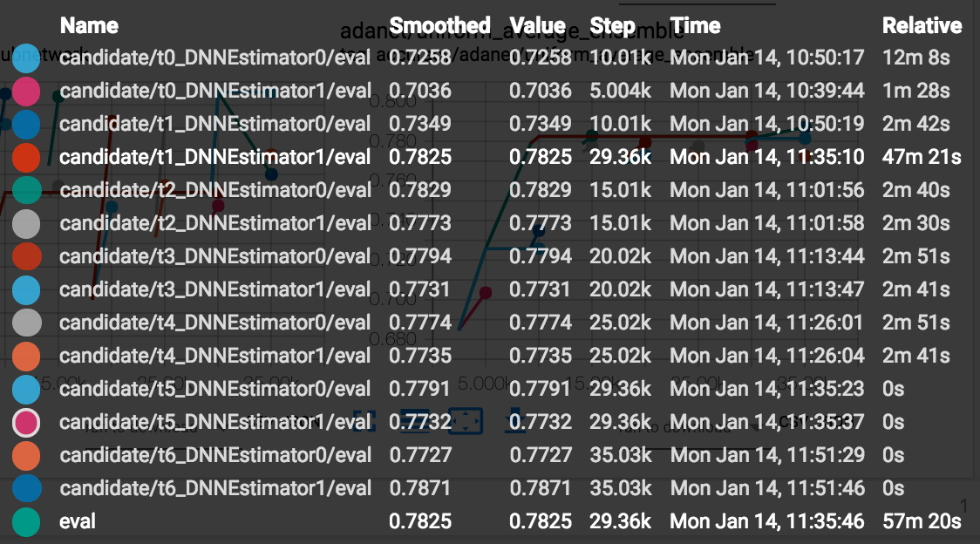This screenshot has height=544, width=980.
Task: Click the Smoothed column header
Action: pyautogui.click(x=439, y=25)
